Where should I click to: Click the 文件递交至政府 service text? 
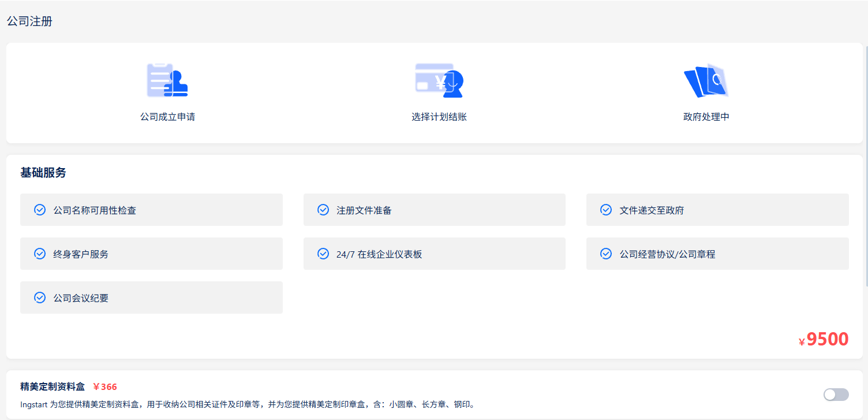(x=652, y=210)
